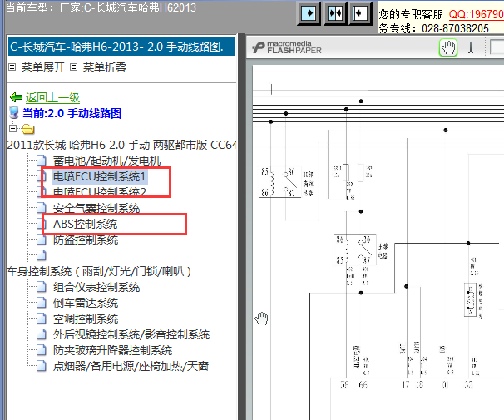Viewport: 504px width, 420px height.
Task: Select the FlashPaper hand pan tool
Action: pyautogui.click(x=448, y=48)
